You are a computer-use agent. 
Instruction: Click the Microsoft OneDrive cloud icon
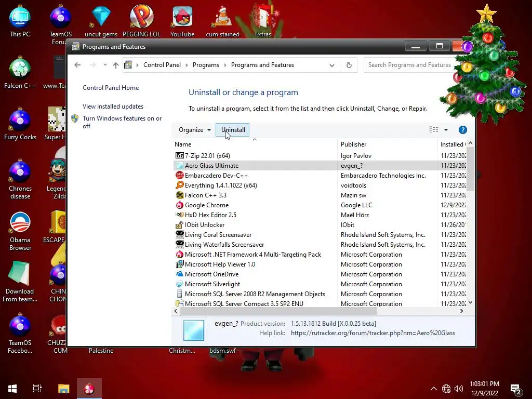179,274
